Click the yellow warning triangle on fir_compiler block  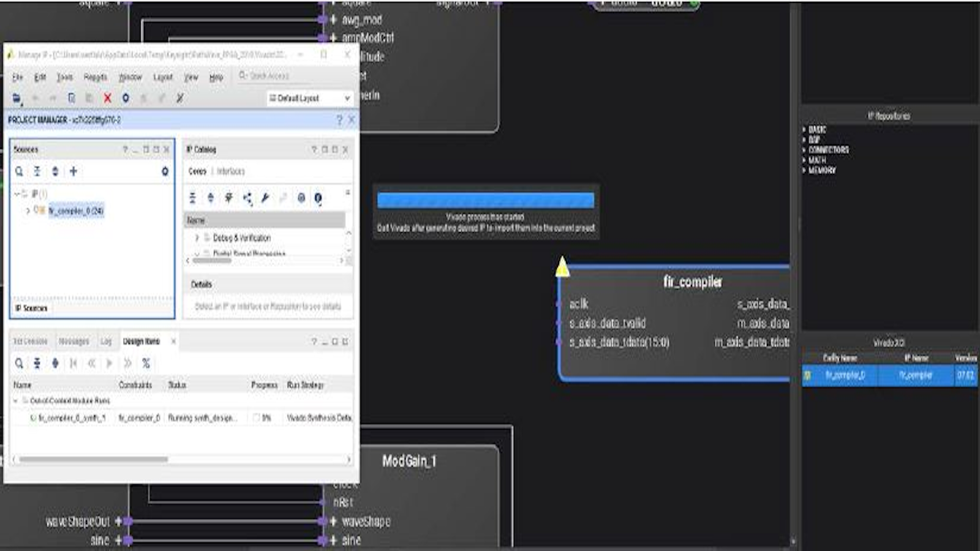[562, 268]
